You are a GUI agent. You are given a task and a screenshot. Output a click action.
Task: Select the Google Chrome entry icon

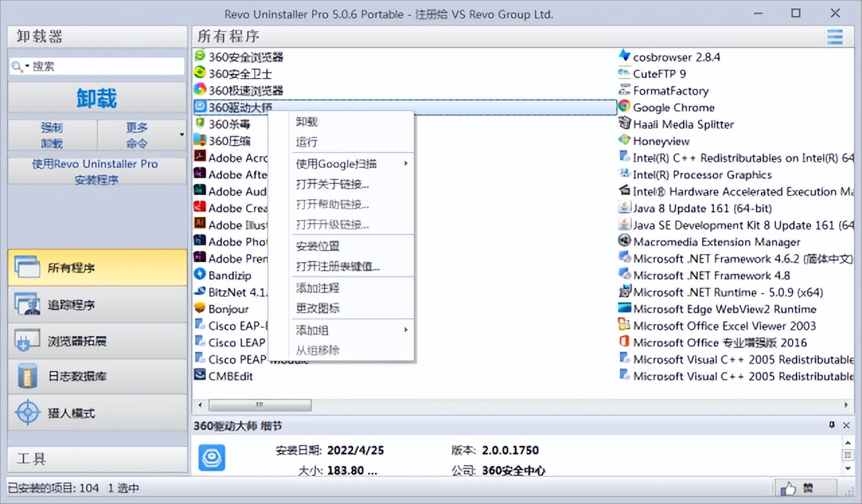(625, 107)
